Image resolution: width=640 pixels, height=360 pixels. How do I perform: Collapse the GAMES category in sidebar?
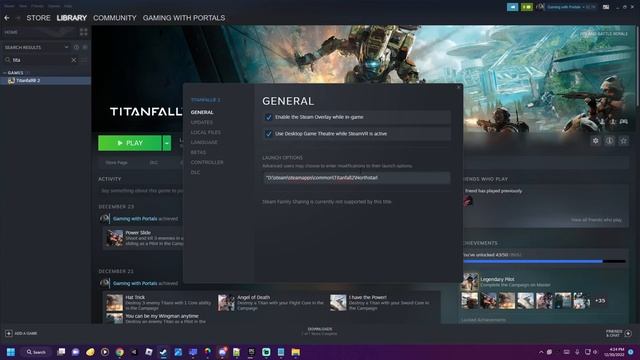pyautogui.click(x=4, y=73)
